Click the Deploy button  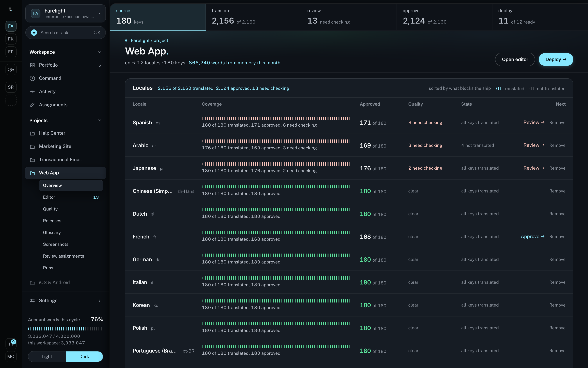tap(556, 59)
